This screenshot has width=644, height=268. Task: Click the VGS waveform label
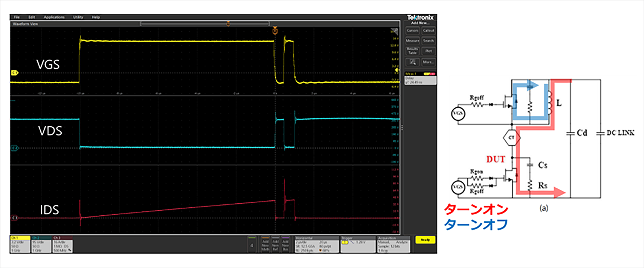(48, 65)
